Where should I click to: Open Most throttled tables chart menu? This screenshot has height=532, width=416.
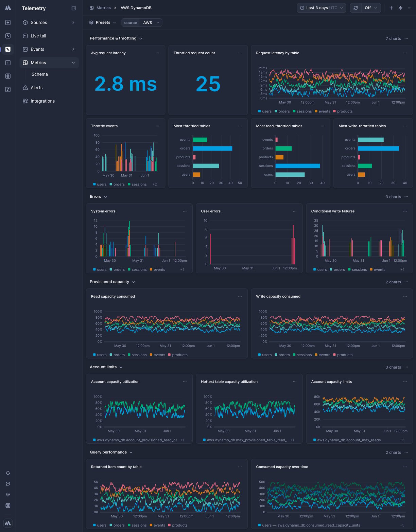click(x=240, y=126)
